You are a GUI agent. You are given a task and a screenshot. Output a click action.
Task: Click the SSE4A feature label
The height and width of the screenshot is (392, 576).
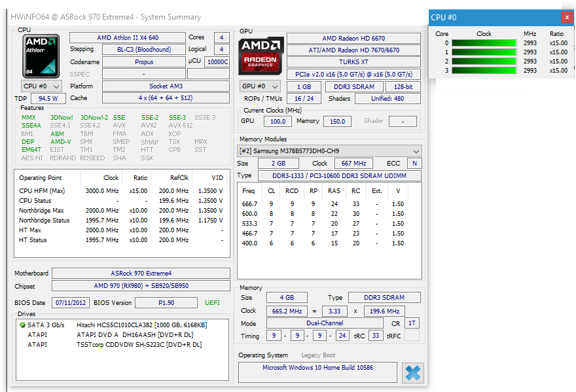[x=31, y=126]
